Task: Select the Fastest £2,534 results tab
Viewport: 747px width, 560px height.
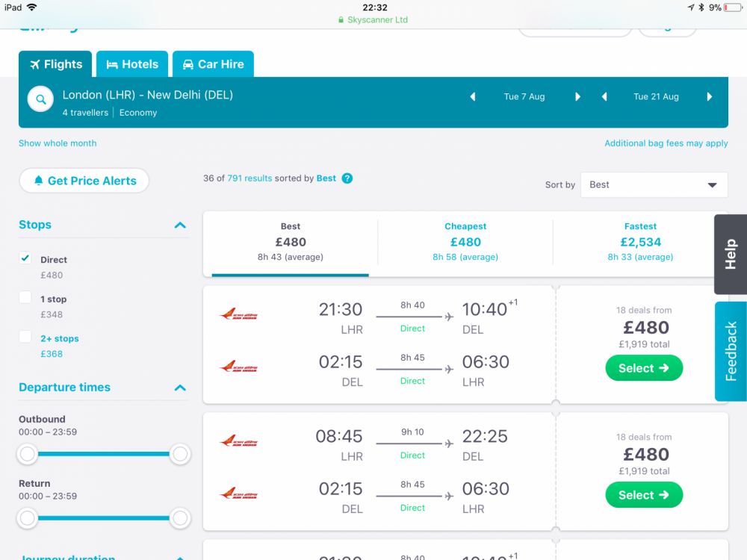Action: point(640,242)
